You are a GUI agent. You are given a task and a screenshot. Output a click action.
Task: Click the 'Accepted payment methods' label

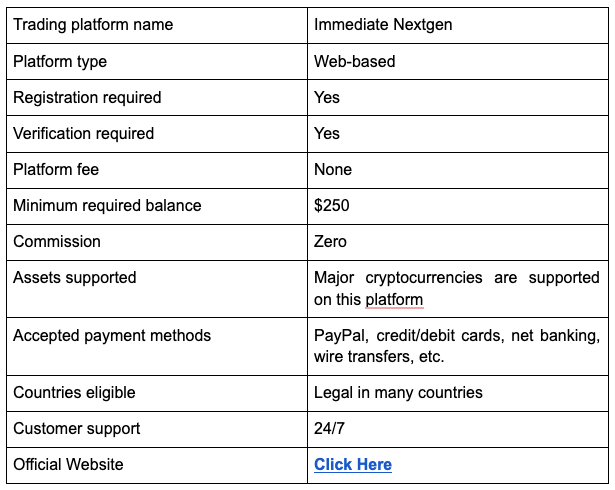112,335
